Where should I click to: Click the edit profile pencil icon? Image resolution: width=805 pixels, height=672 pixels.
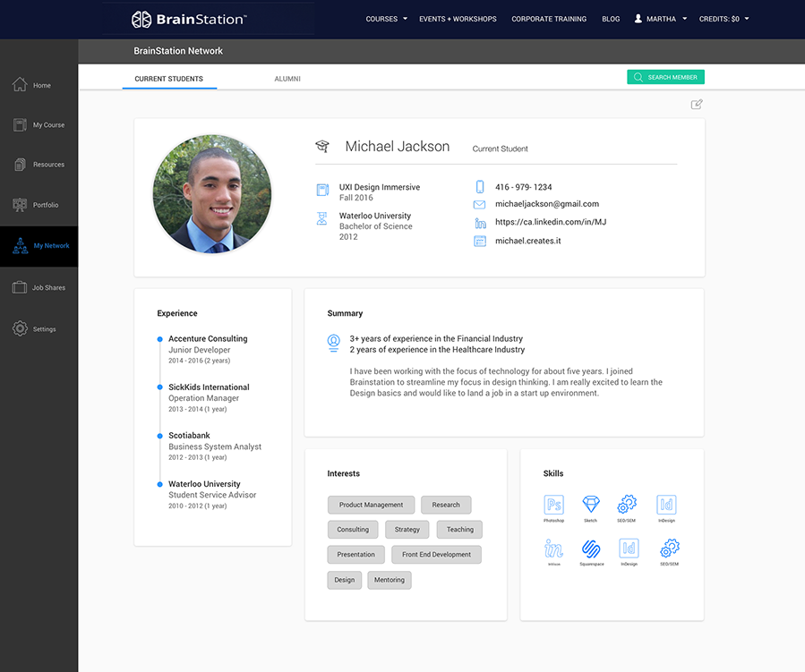click(x=696, y=104)
